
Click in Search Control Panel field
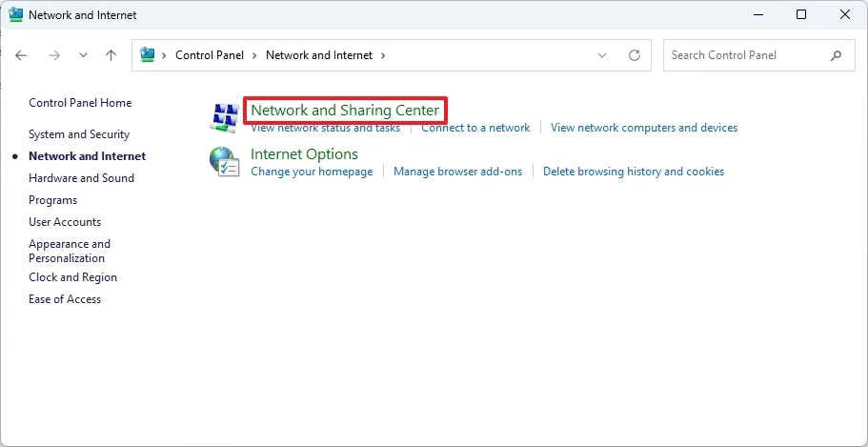click(759, 55)
